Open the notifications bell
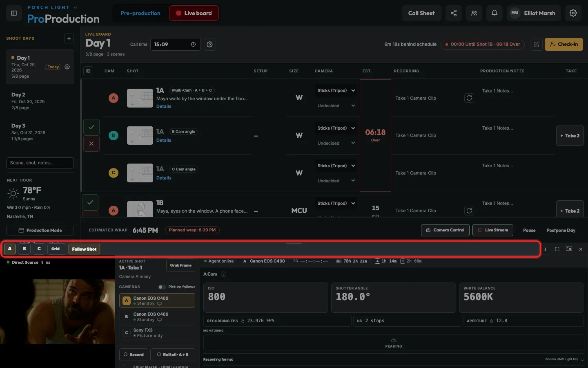588x368 pixels. point(494,13)
